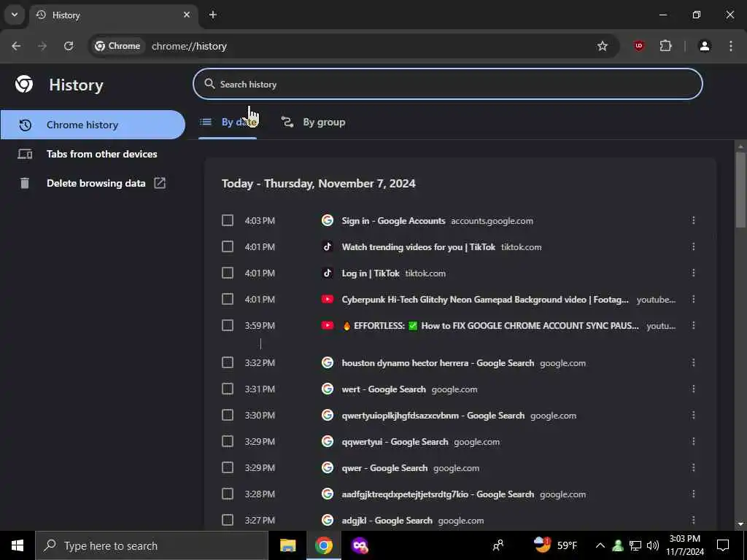The height and width of the screenshot is (560, 747).
Task: Open the Extensions puzzle icon
Action: click(x=665, y=46)
